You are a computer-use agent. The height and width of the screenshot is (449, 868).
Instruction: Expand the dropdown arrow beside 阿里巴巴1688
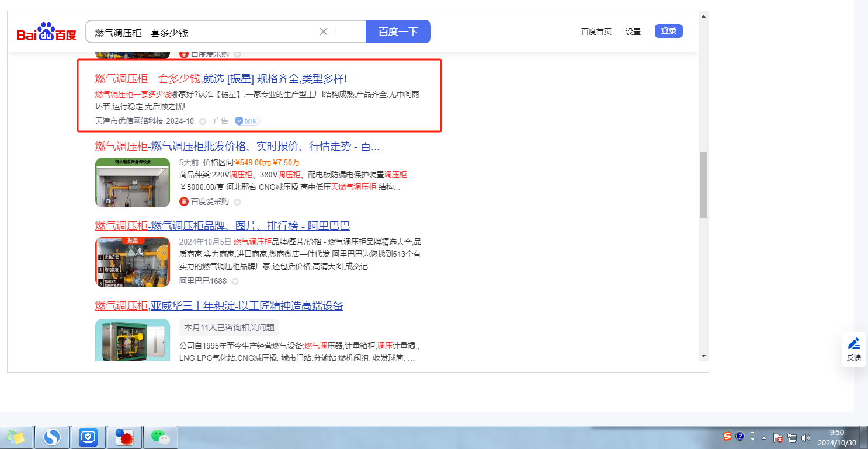click(235, 281)
